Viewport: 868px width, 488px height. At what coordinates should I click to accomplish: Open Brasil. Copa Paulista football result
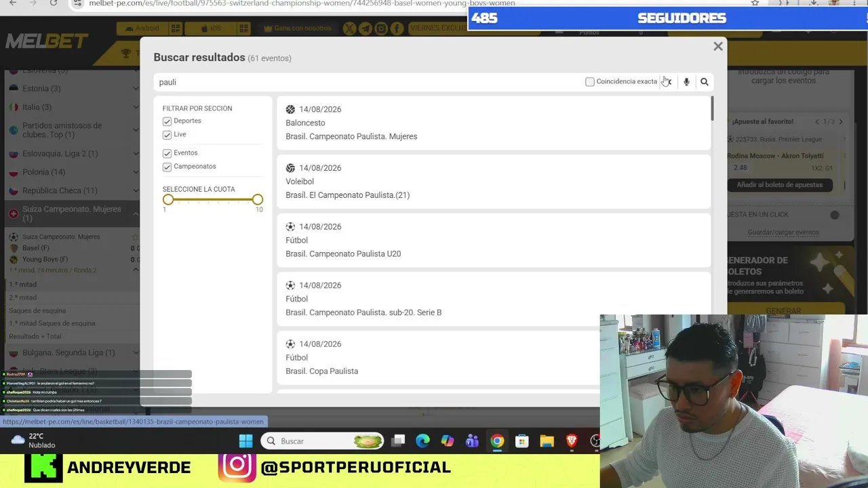click(x=438, y=357)
